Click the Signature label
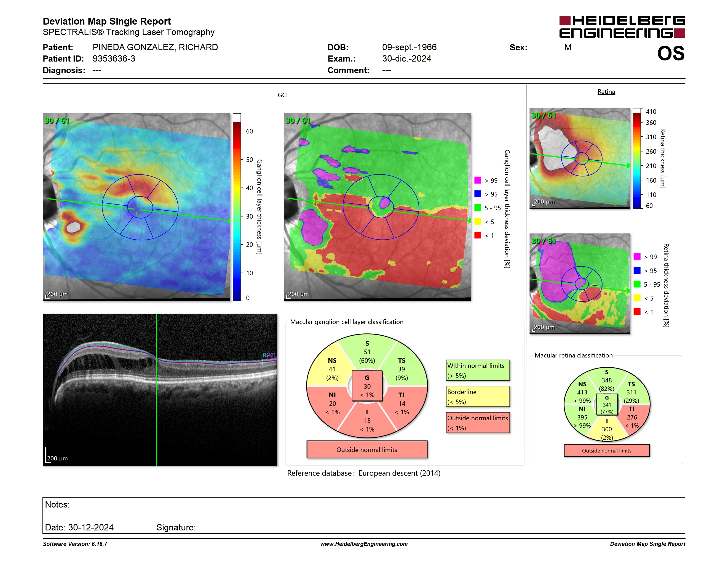Screen dimensions: 728x563 click(x=176, y=527)
